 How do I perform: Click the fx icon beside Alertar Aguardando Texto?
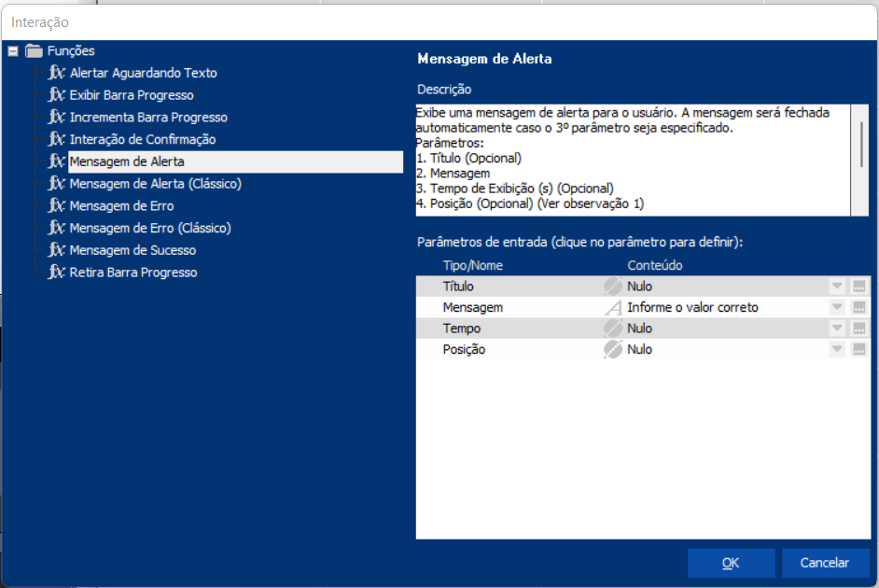click(x=57, y=73)
